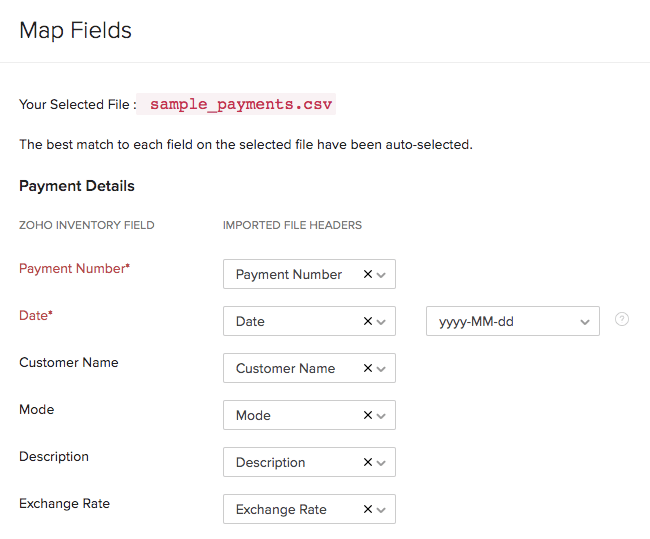Click the Mode selected value text
The width and height of the screenshot is (650, 539).
point(253,415)
